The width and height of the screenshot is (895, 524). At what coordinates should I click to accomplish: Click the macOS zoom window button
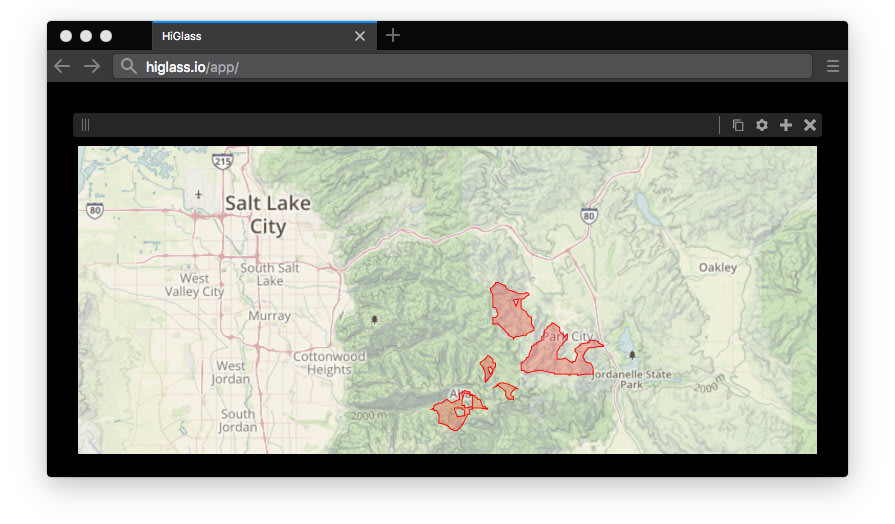click(x=106, y=36)
